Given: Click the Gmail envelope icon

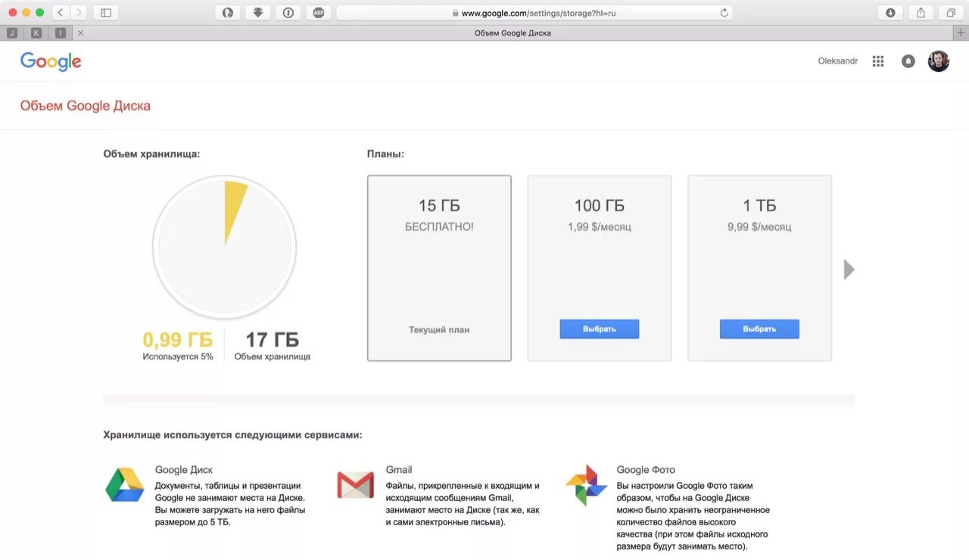Looking at the screenshot, I should click(356, 485).
